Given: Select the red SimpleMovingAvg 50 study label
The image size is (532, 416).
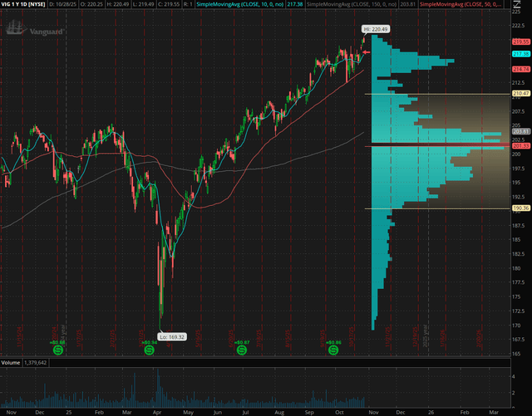Looking at the screenshot, I should pyautogui.click(x=461, y=5).
